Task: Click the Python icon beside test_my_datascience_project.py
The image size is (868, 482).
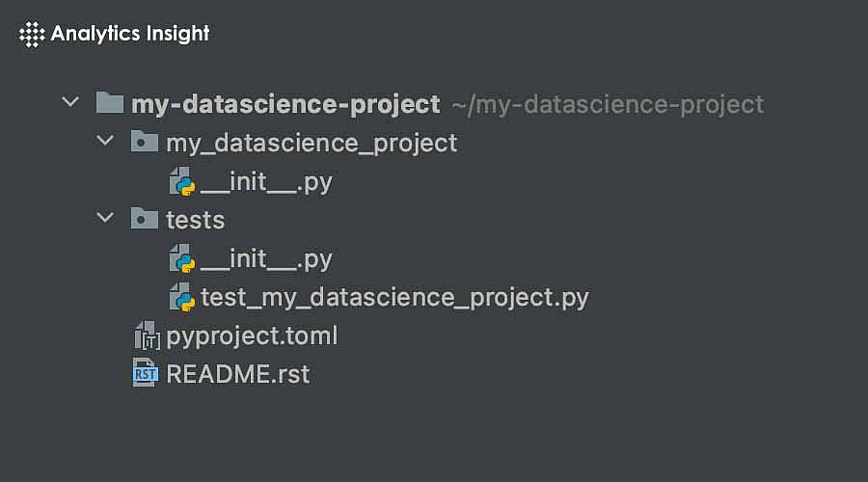Action: tap(181, 297)
